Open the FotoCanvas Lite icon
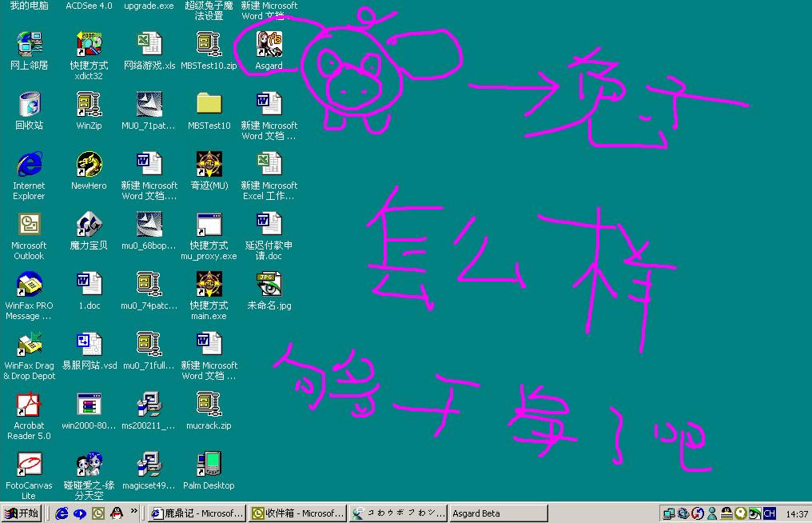Image resolution: width=812 pixels, height=523 pixels. tap(30, 465)
